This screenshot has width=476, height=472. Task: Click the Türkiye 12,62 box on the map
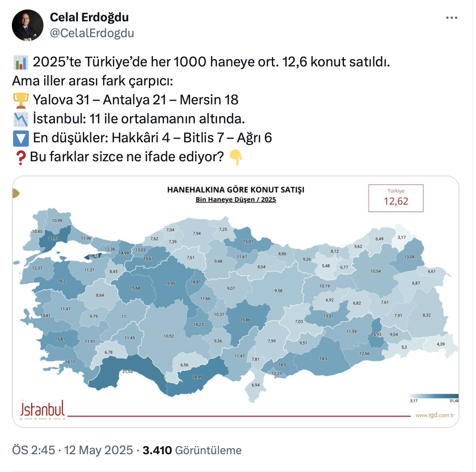click(396, 198)
